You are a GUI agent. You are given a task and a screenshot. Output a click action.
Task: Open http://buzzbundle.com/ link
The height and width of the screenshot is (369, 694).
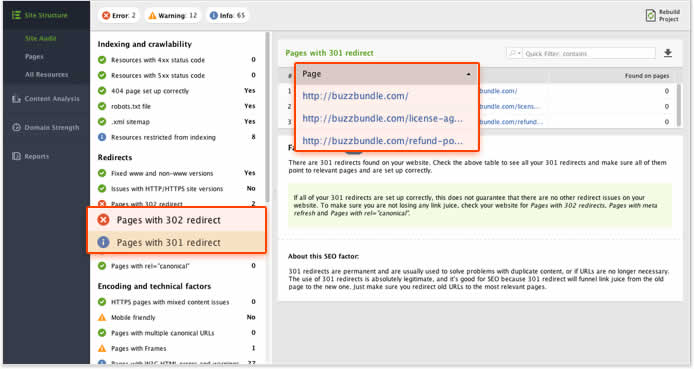pos(355,96)
